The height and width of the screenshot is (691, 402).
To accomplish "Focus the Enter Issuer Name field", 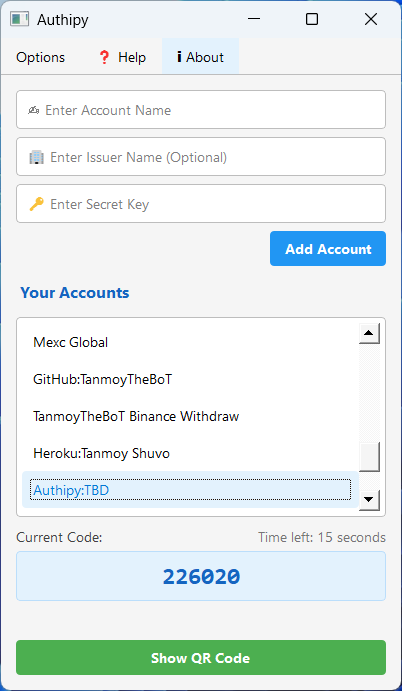I will click(x=201, y=156).
